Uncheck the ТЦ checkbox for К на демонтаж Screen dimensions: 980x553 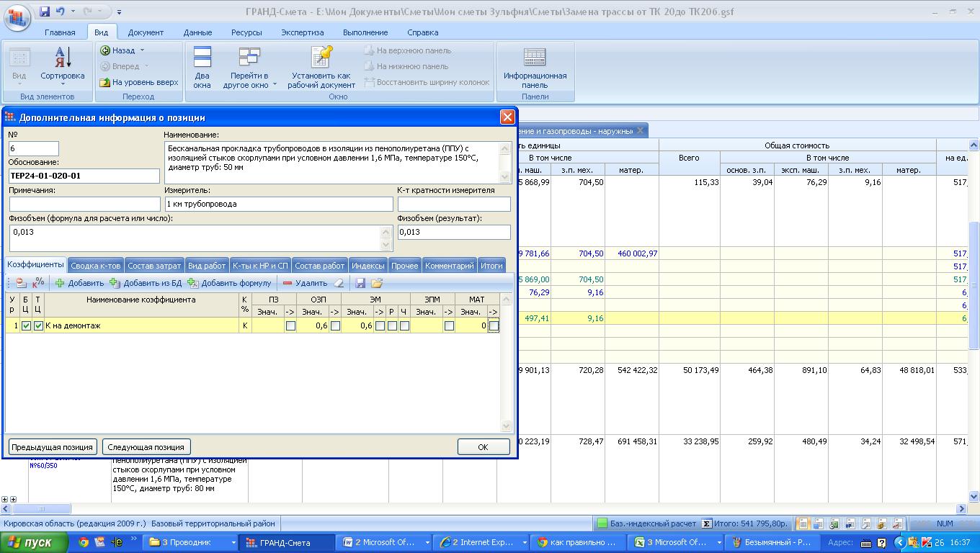tap(39, 326)
